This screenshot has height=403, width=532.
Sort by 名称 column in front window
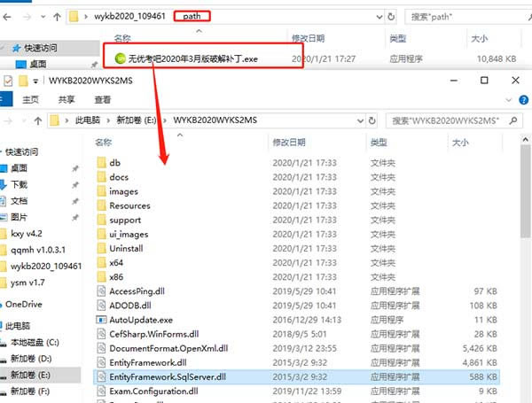coord(104,143)
